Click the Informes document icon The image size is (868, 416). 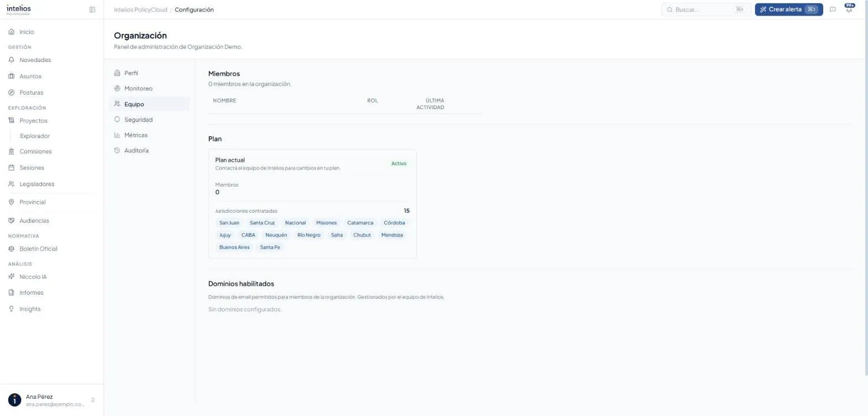point(11,292)
